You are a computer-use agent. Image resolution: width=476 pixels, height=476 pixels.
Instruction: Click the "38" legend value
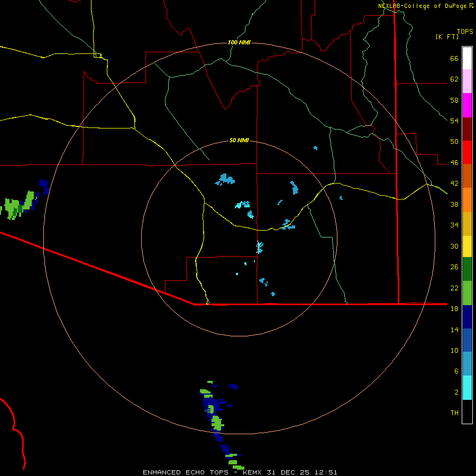click(x=454, y=204)
